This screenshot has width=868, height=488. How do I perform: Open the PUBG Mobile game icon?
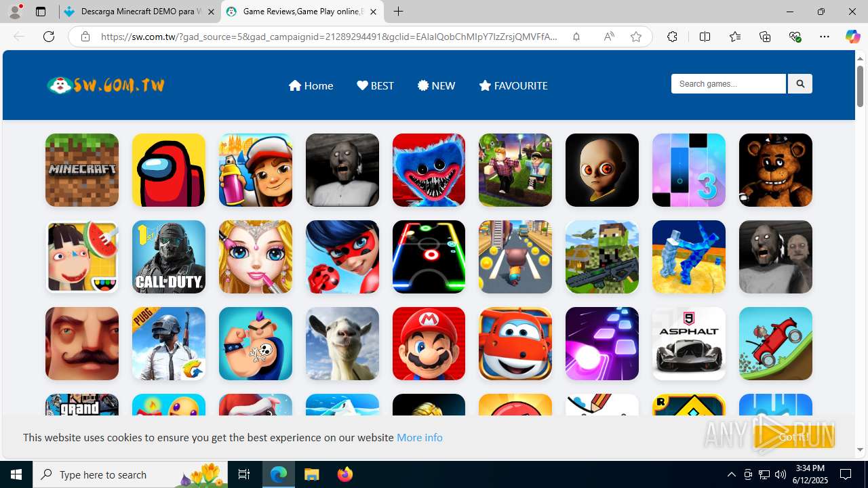pyautogui.click(x=169, y=344)
